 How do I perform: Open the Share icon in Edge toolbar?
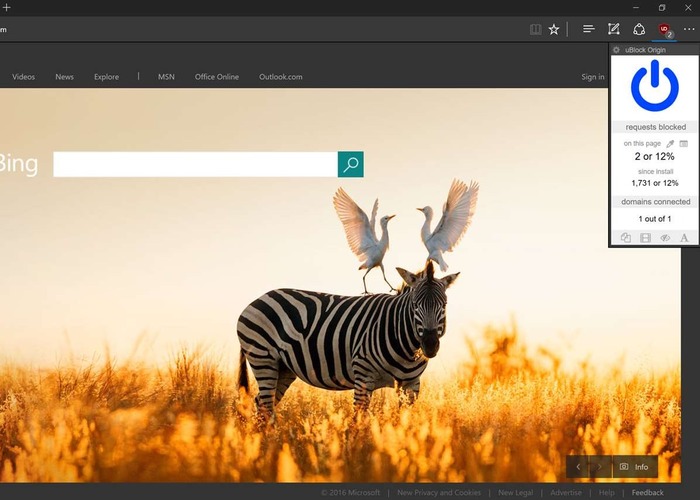[639, 29]
